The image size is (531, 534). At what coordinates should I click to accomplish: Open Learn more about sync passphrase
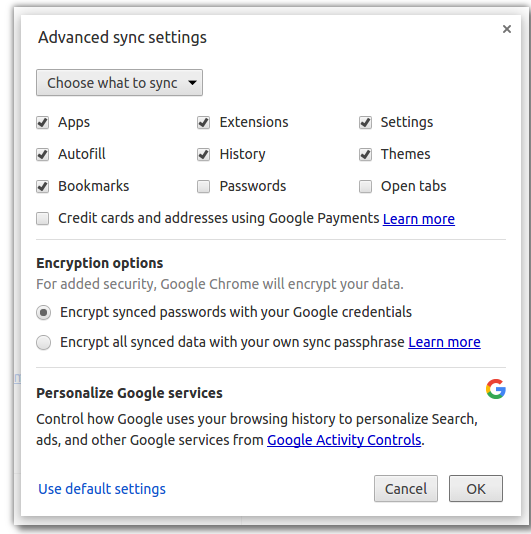(444, 342)
